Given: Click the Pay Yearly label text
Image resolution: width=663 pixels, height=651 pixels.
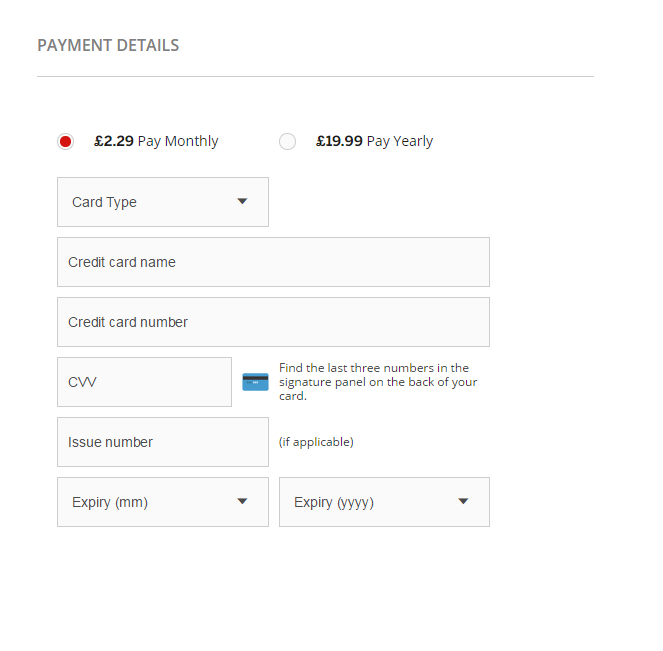Looking at the screenshot, I should [x=400, y=141].
